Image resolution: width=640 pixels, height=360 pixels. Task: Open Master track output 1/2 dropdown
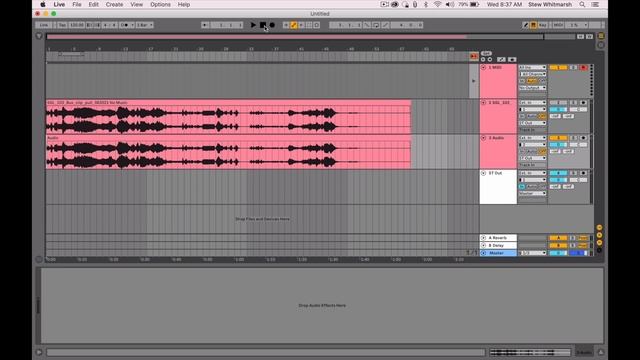pos(532,253)
